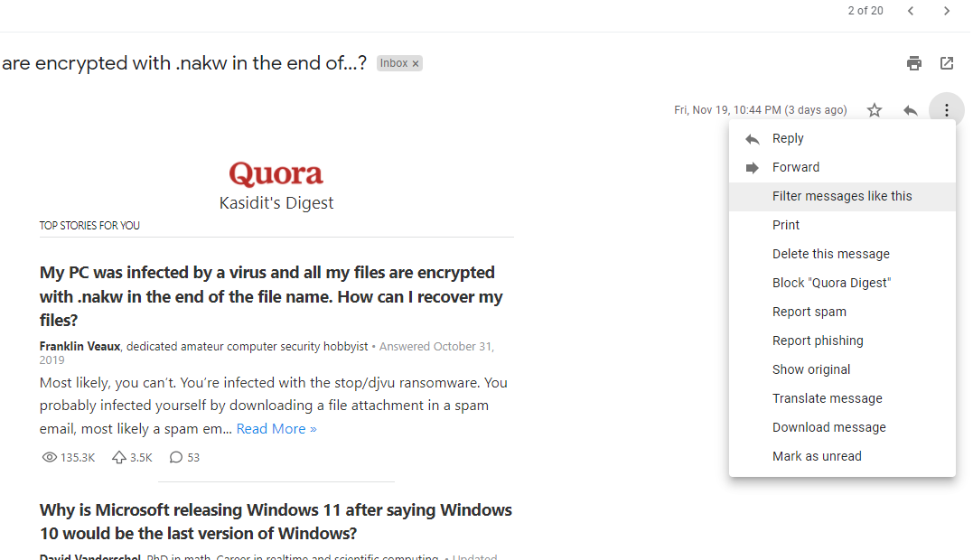Viewport: 973px width, 560px height.
Task: Click the comment bubble icon showing 53
Action: coord(176,458)
